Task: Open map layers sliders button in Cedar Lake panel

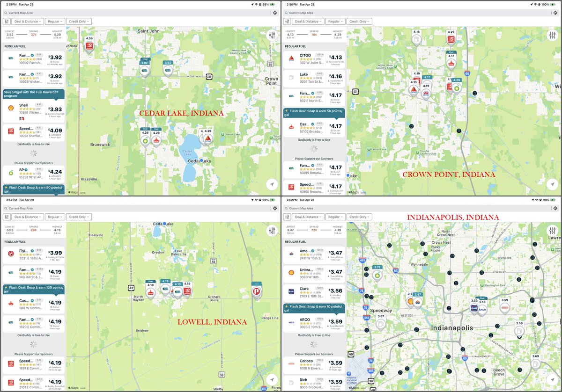Action: [272, 35]
